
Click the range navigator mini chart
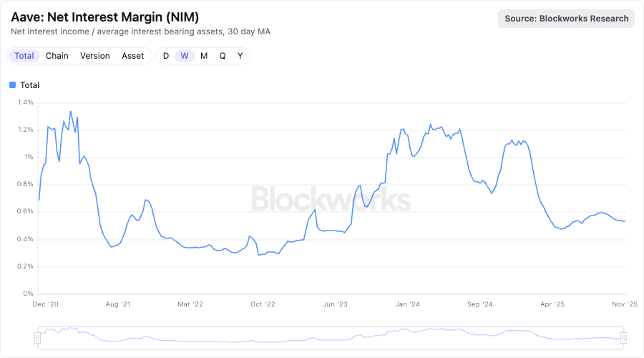point(331,338)
